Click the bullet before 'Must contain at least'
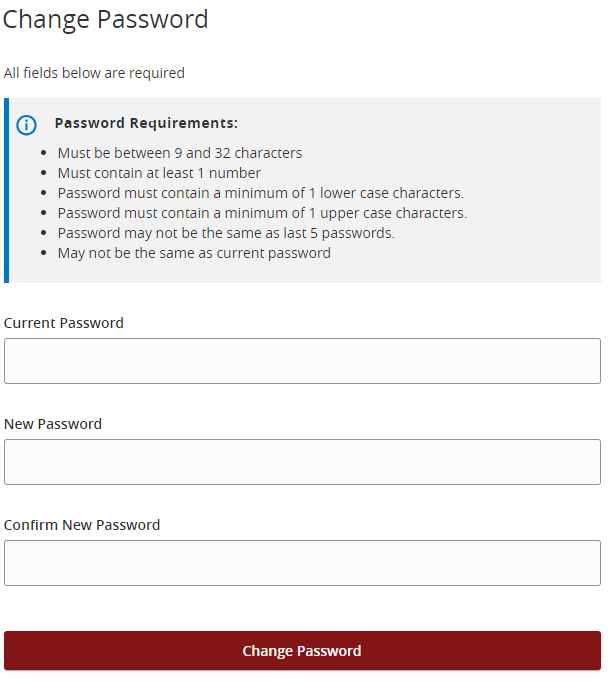This screenshot has height=685, width=613. tap(43, 173)
